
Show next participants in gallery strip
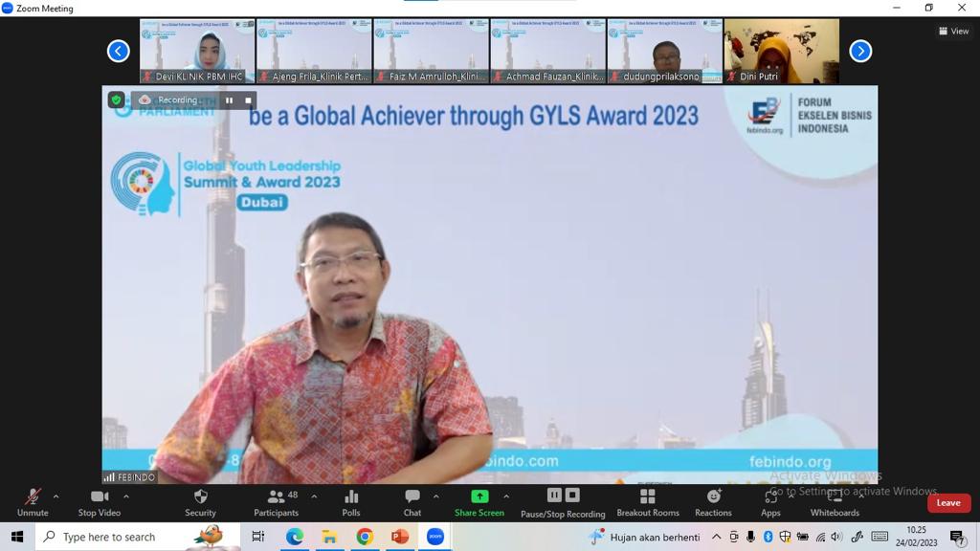(860, 52)
